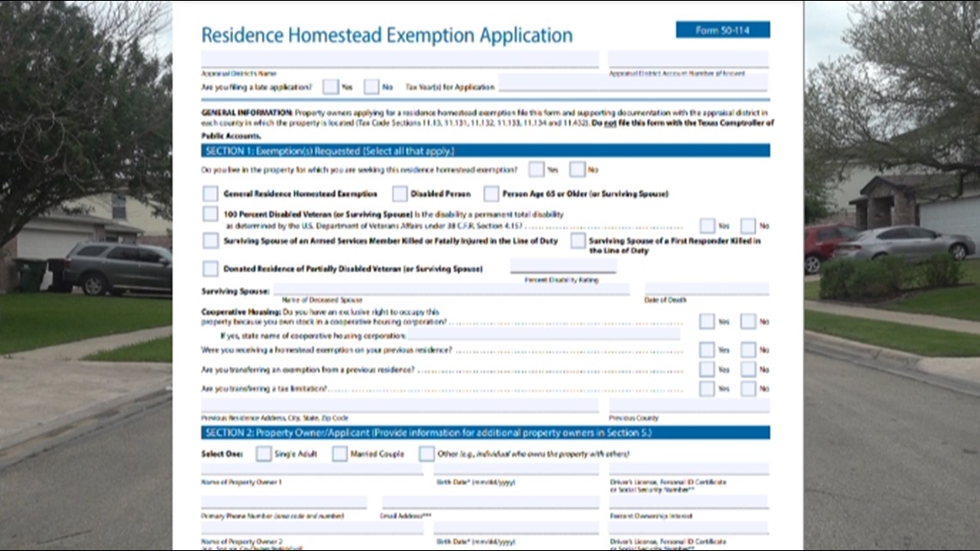Click Property Owner 1 Driver's License field
This screenshot has width=980, height=551.
(689, 469)
